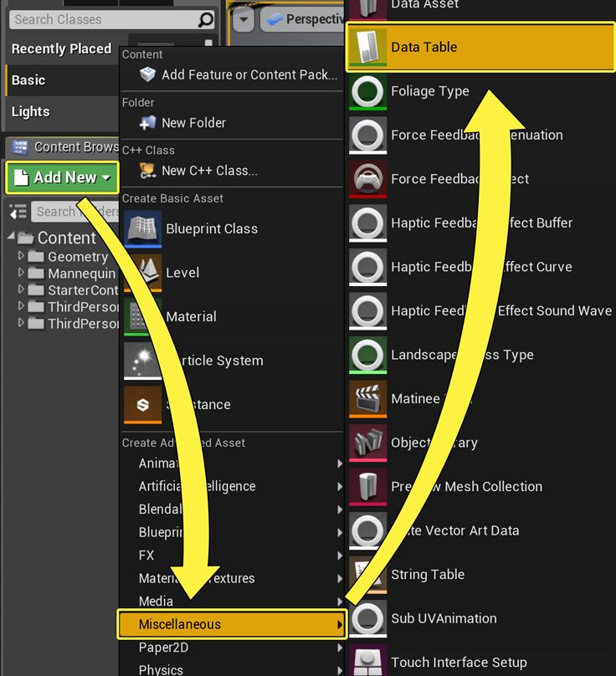Open the Physics submenu
Screen dimensions: 616x676
233,669
